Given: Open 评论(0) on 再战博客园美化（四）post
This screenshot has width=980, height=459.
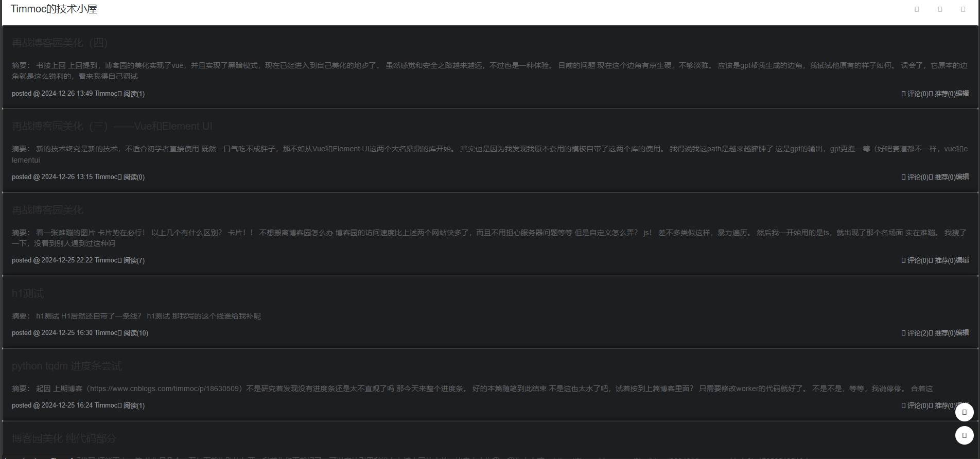Looking at the screenshot, I should coord(918,94).
